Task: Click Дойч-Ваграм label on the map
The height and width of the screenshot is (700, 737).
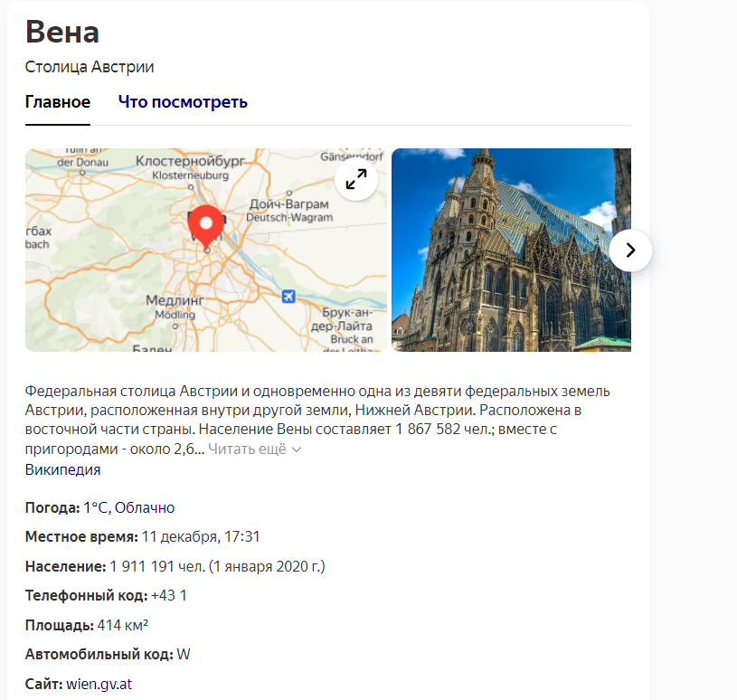Action: coord(289,204)
